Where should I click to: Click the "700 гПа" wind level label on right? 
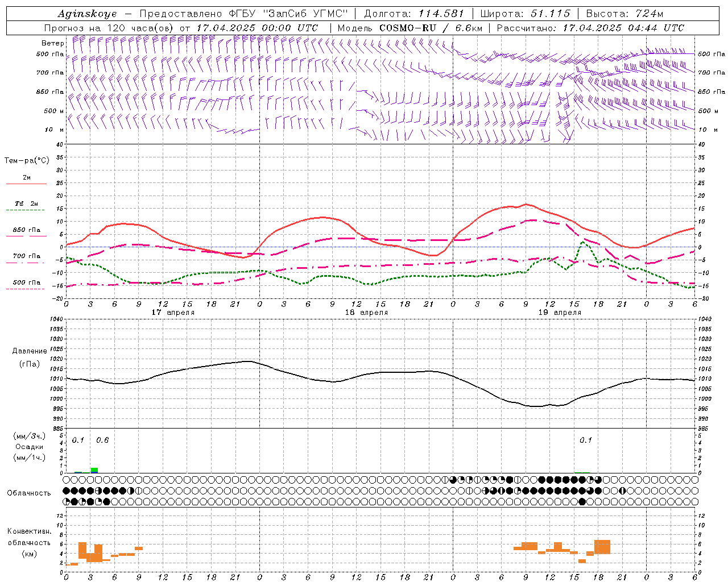click(712, 73)
